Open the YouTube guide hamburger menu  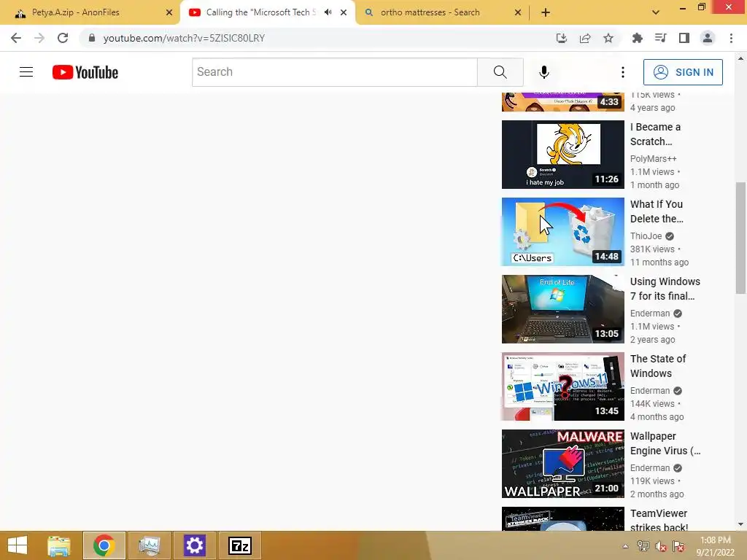pyautogui.click(x=26, y=72)
